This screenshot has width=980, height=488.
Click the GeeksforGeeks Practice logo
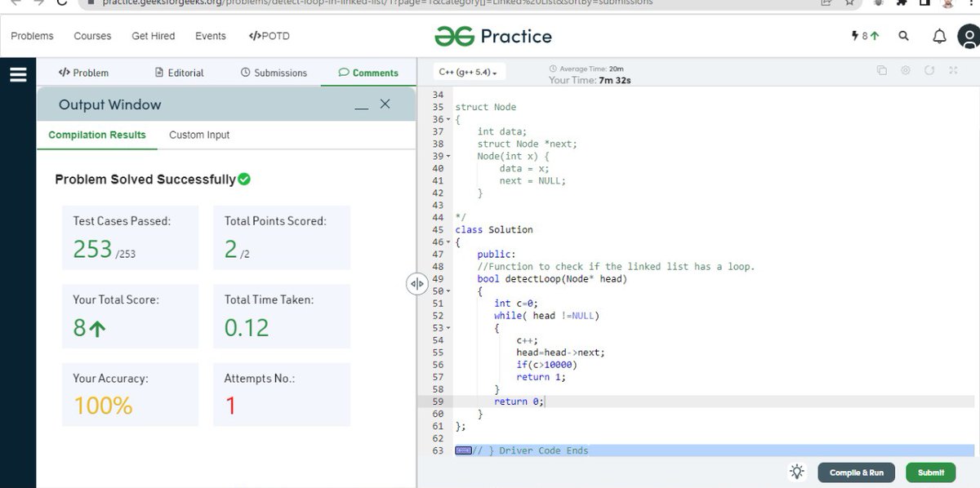pos(493,36)
